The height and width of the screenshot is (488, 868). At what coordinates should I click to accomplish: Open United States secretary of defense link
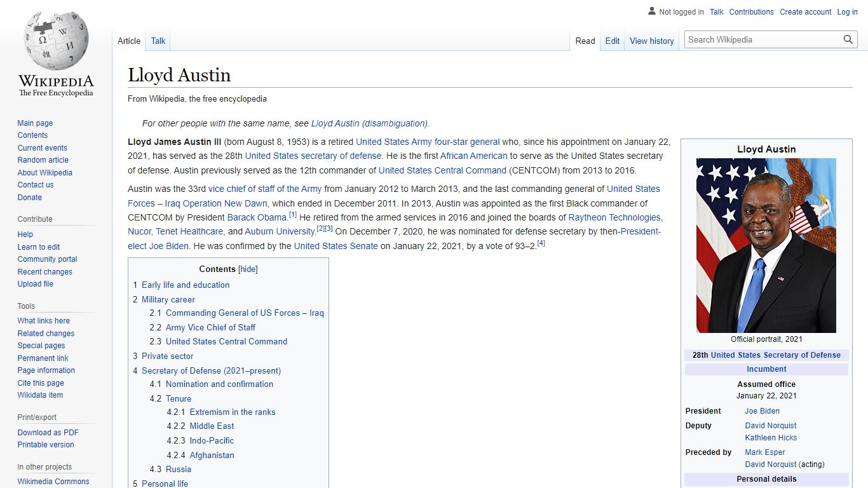[x=313, y=156]
